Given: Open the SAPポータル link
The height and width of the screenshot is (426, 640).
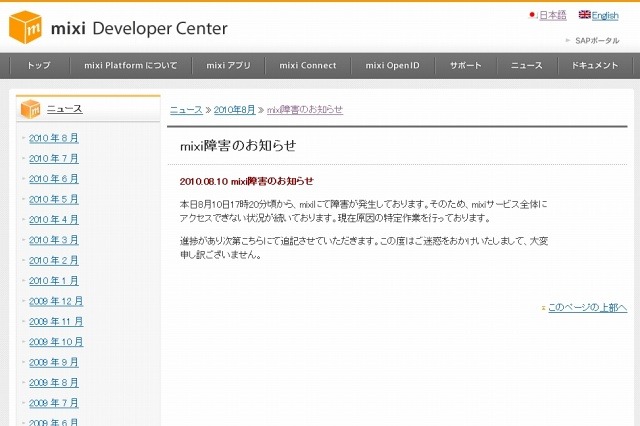Looking at the screenshot, I should point(597,40).
